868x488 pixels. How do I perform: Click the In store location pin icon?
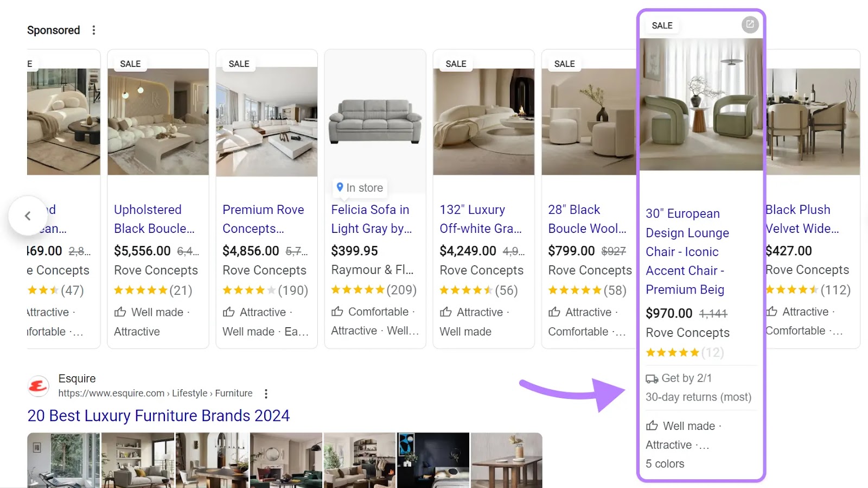click(x=340, y=187)
